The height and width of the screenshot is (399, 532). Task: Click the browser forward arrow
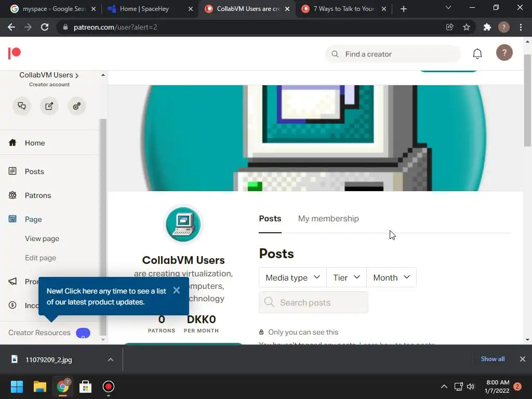28,27
